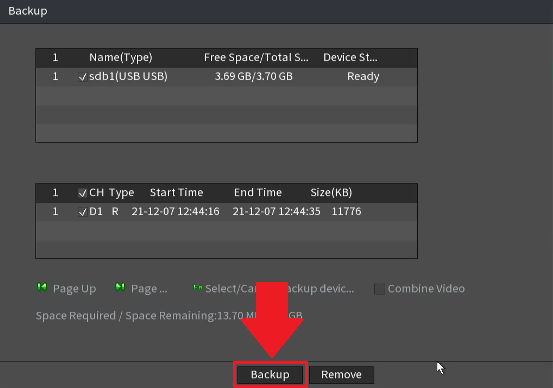Click the Ready device status cell
Image resolution: width=553 pixels, height=388 pixels.
[x=363, y=76]
